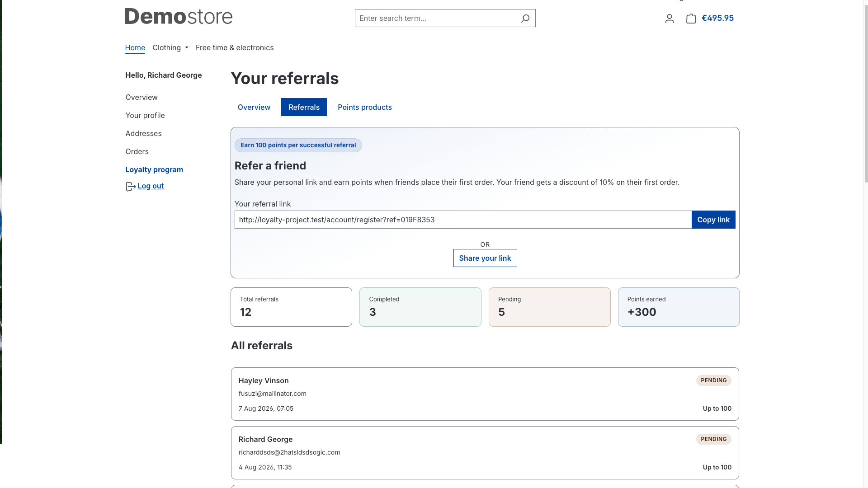Open the shopping cart bag icon
Viewport: 868px width, 488px height.
(x=691, y=18)
